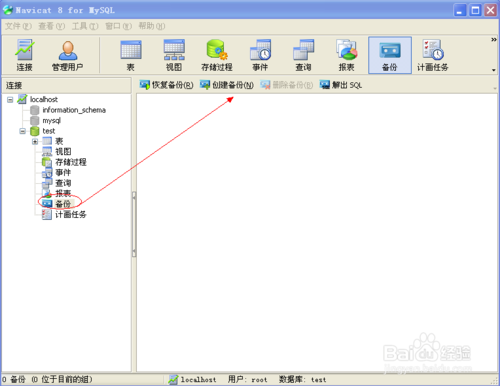Expand the 表 node in tree

35,141
